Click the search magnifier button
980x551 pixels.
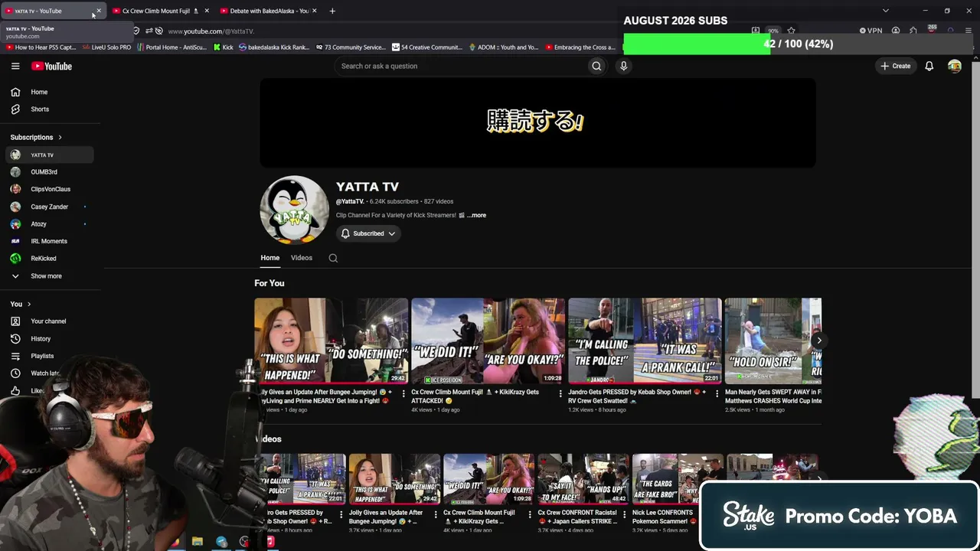[x=596, y=66]
